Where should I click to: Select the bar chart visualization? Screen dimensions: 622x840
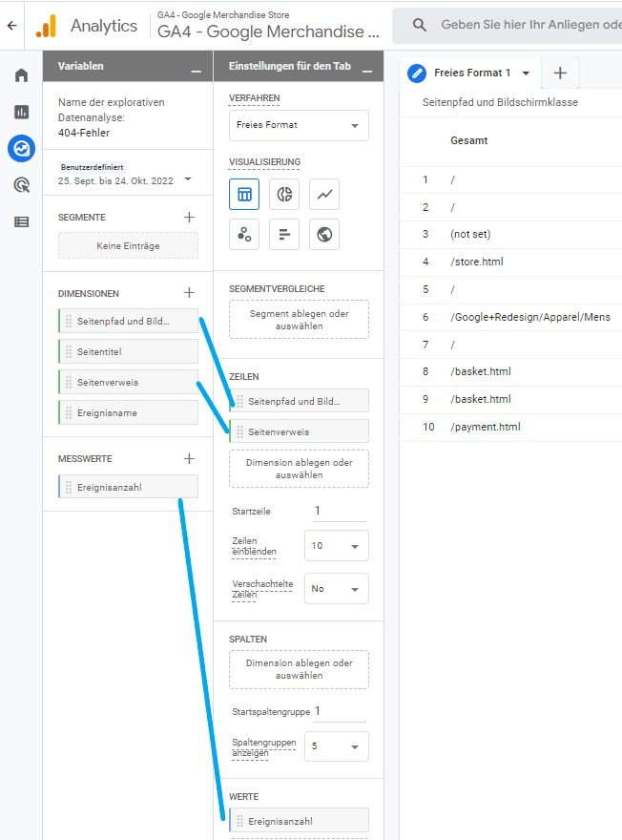tap(284, 234)
